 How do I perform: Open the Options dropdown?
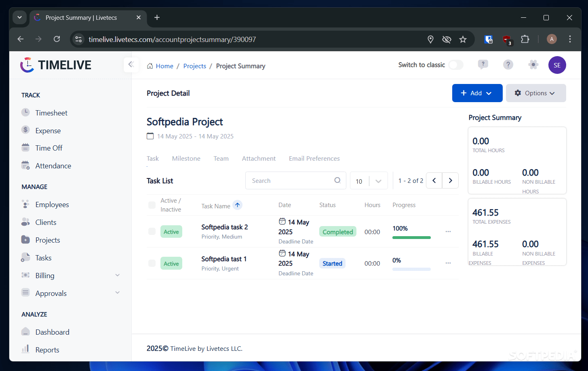pos(536,93)
